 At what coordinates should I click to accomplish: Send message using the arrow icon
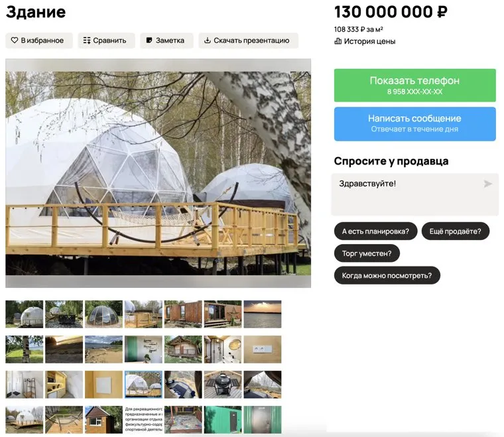click(488, 184)
